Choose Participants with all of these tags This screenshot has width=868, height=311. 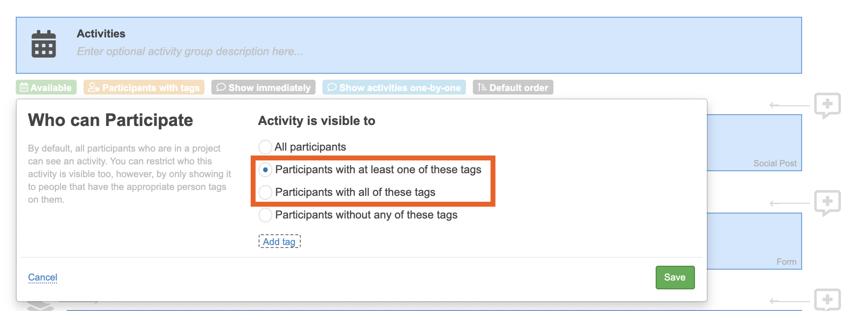coord(265,192)
